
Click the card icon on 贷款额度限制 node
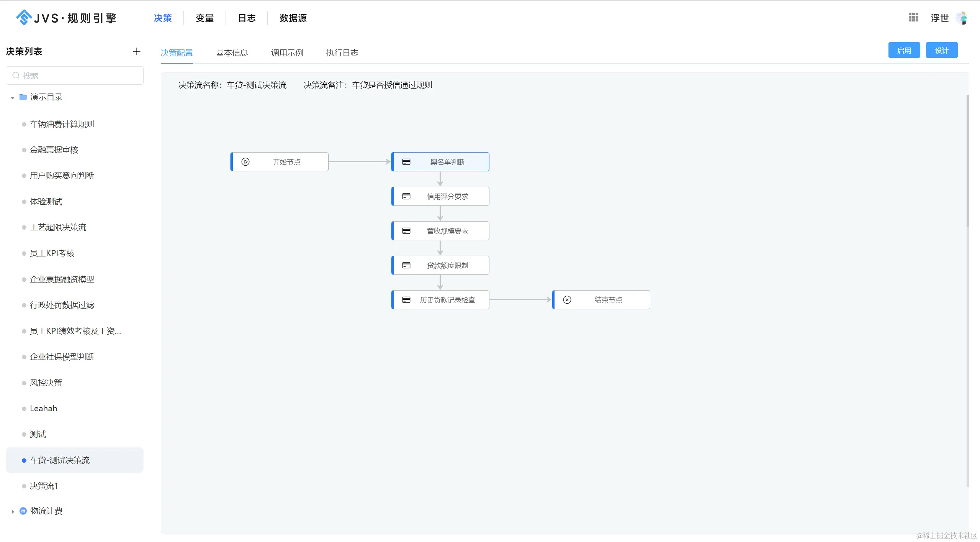click(406, 265)
